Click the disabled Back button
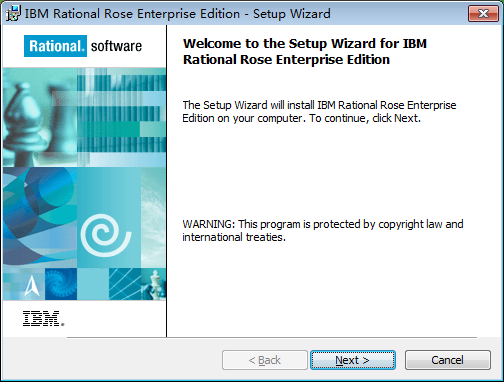The height and width of the screenshot is (382, 504). tap(265, 360)
